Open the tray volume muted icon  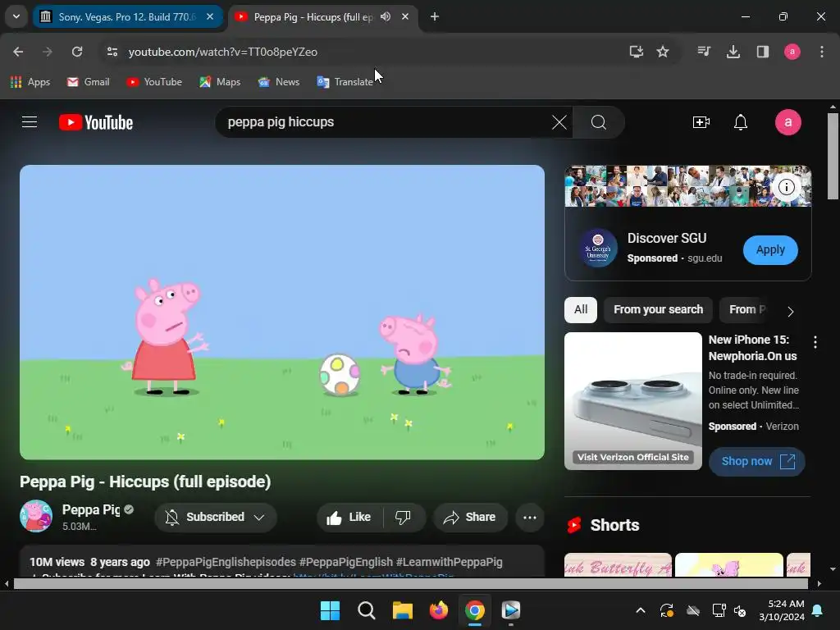740,610
